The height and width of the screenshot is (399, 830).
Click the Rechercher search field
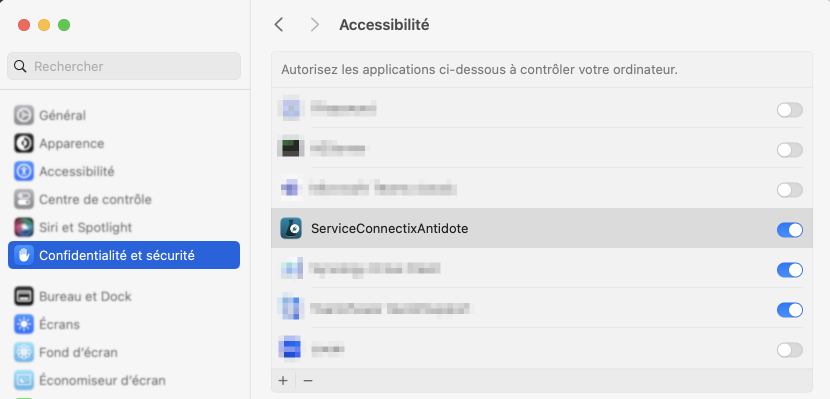pyautogui.click(x=124, y=66)
